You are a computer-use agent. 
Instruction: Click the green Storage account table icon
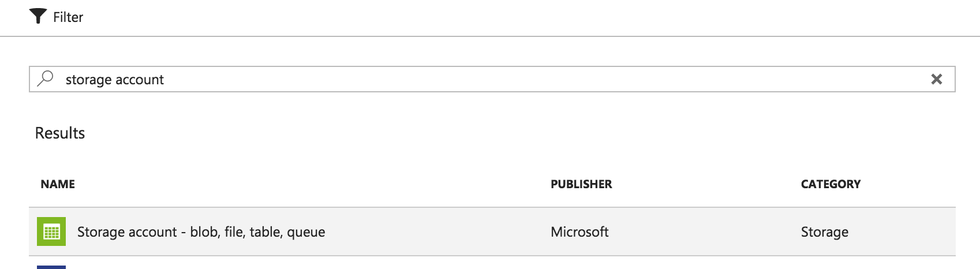tap(51, 231)
